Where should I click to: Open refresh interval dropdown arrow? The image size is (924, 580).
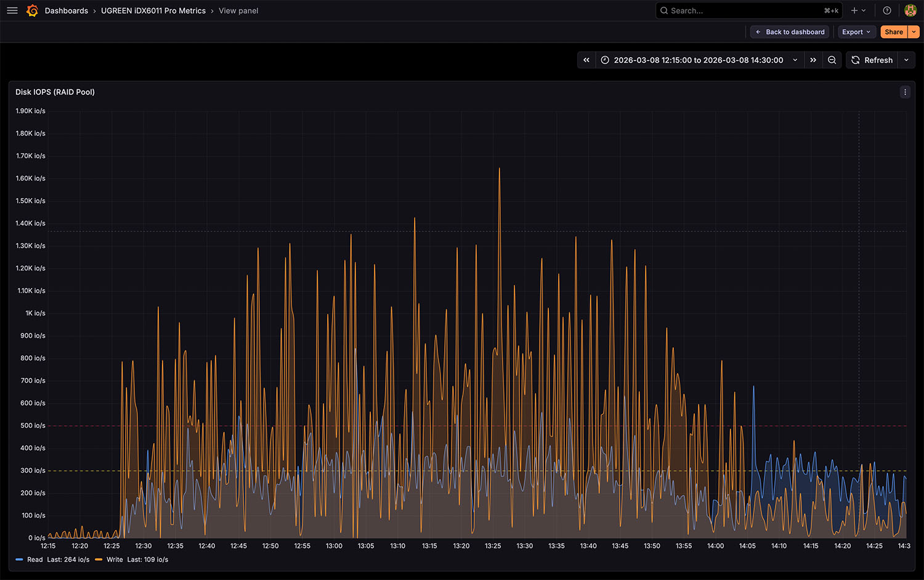pyautogui.click(x=906, y=60)
